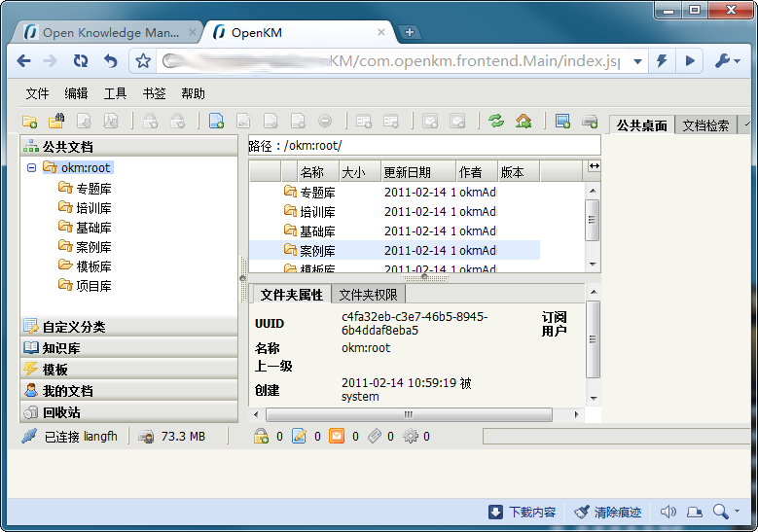Click the 更新日期 column header

(418, 172)
